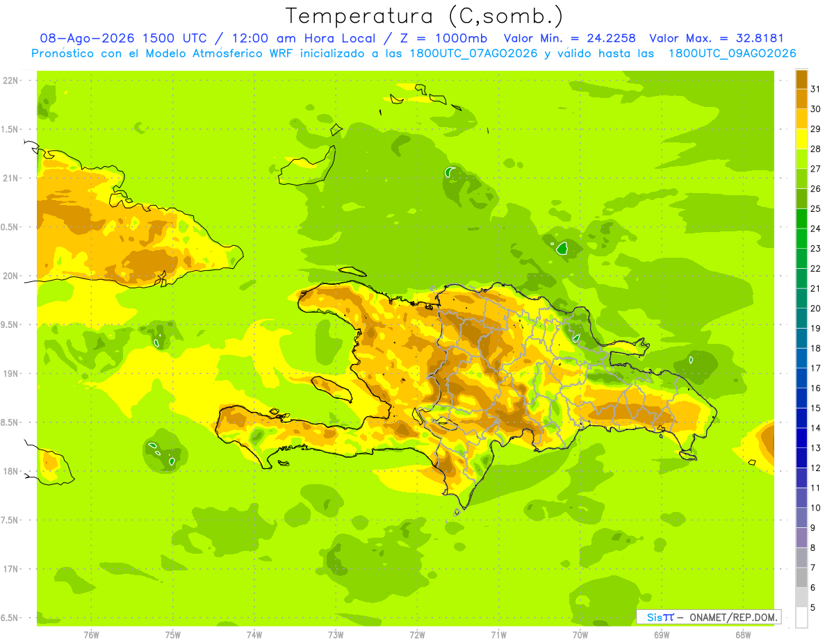The width and height of the screenshot is (834, 644).
Task: Click the orange swatch between 30 and 31
Action: (802, 99)
